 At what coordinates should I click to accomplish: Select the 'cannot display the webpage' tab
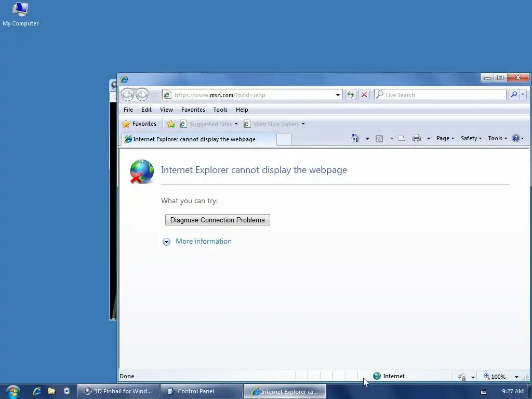tap(198, 139)
